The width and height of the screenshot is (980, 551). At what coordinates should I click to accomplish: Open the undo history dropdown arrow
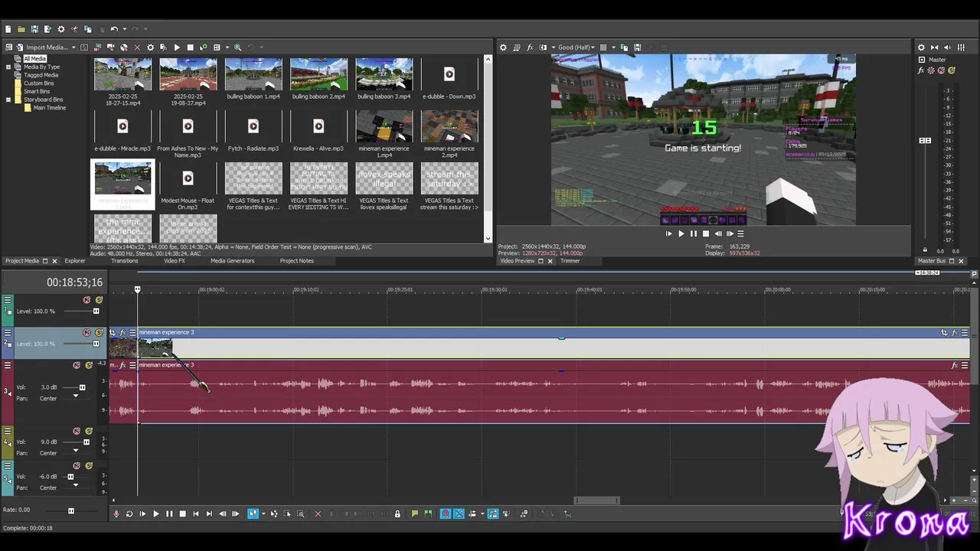click(124, 29)
